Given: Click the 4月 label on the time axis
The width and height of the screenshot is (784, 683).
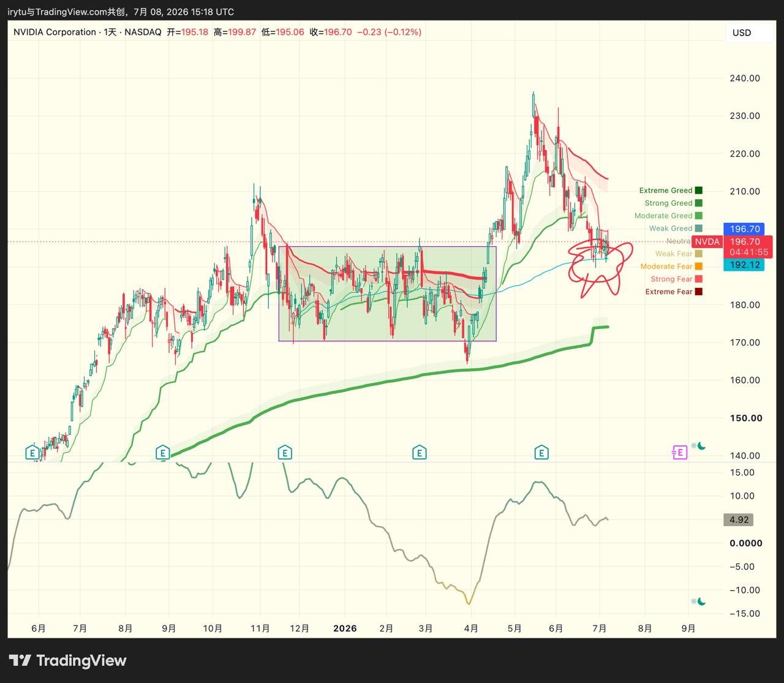Looking at the screenshot, I should click(471, 628).
